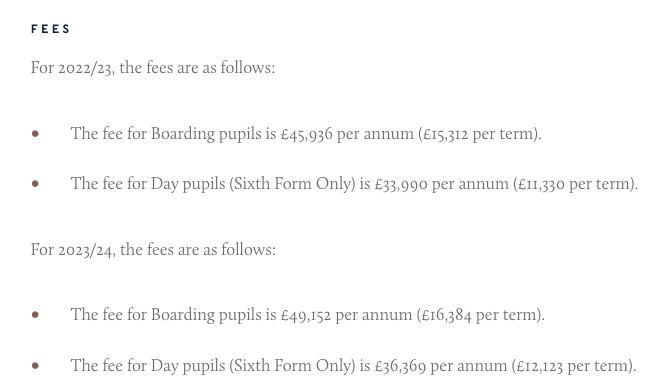Click bullet dot before £49,152 Boarding fee

pos(35,315)
